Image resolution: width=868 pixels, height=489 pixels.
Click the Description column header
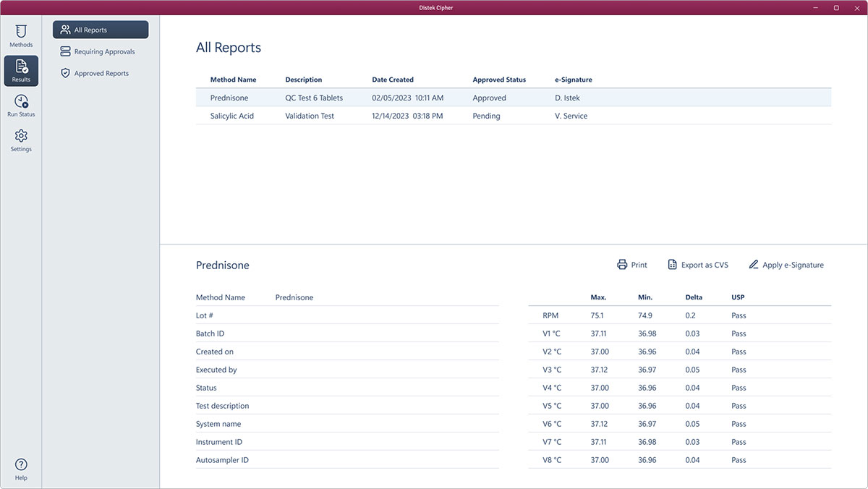[304, 80]
